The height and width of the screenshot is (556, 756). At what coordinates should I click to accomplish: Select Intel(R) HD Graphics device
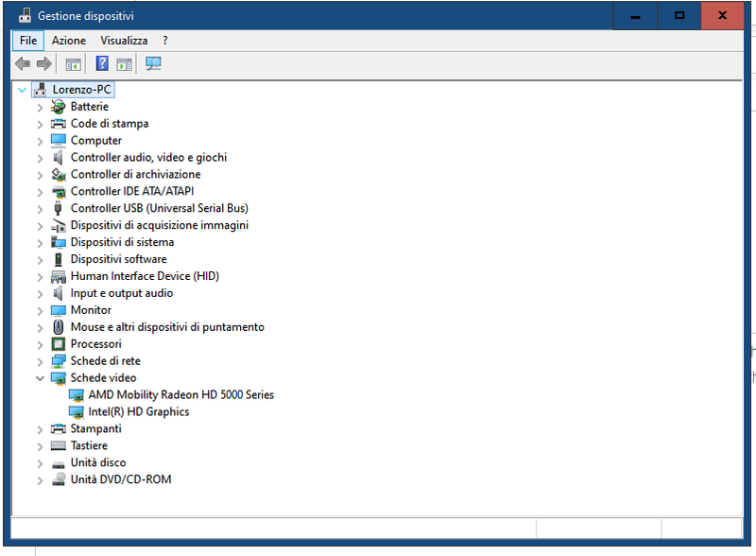tap(138, 411)
